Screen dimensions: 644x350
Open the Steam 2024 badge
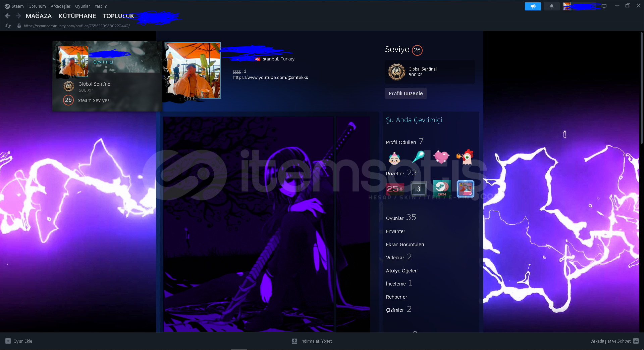[x=442, y=188]
